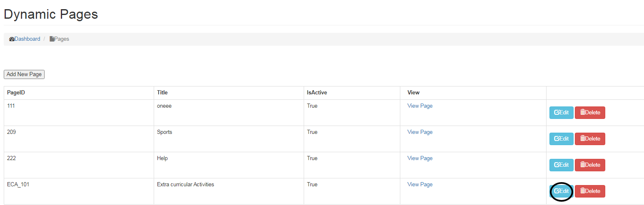Click the IsActive column header

[317, 93]
